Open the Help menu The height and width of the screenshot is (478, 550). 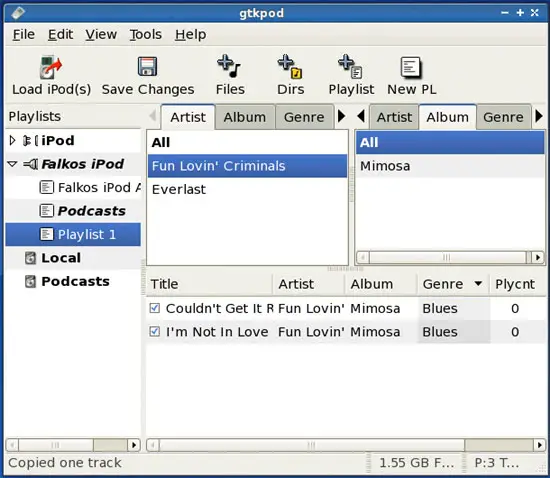tap(190, 34)
